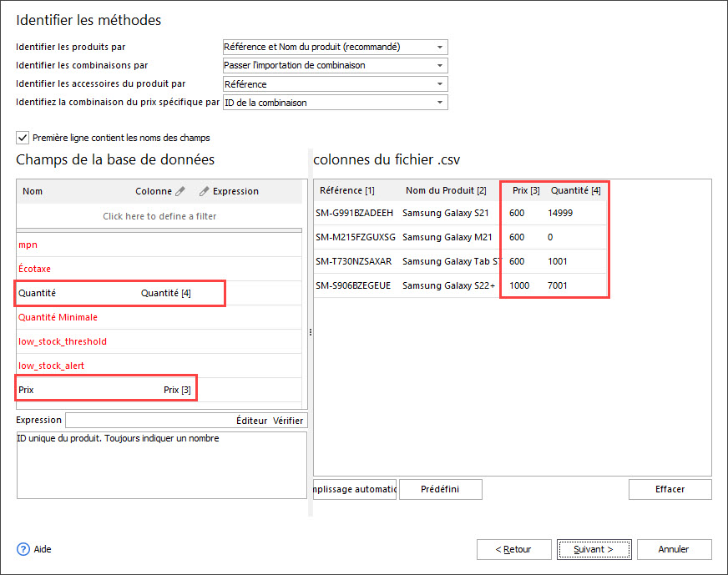Click the SM-G991BZADEEH reference cell
Image resolution: width=728 pixels, height=575 pixels.
[354, 213]
